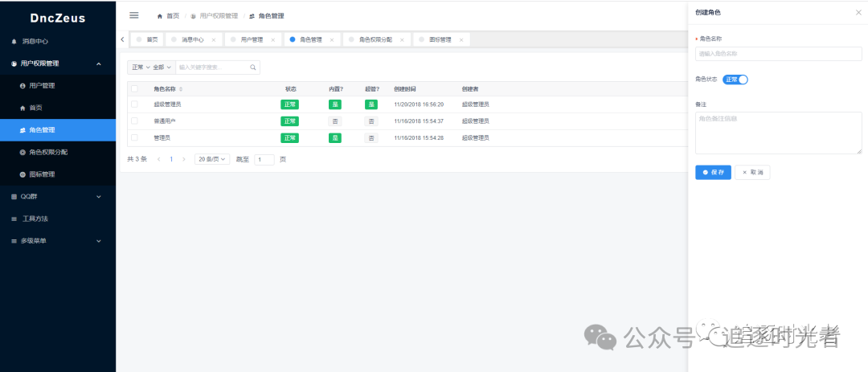
Task: Go to previous page arrow in pagination
Action: [159, 159]
